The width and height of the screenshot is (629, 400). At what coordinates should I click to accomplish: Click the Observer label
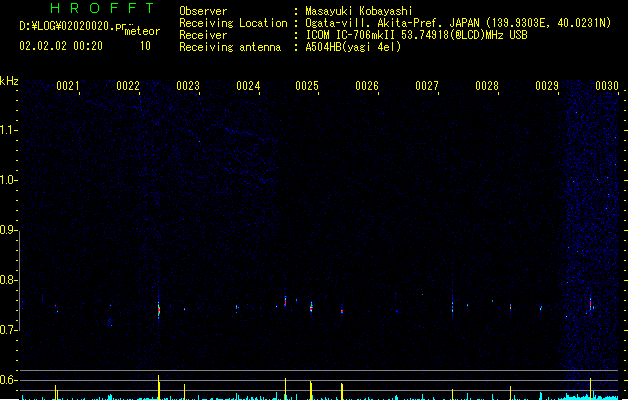(x=203, y=11)
